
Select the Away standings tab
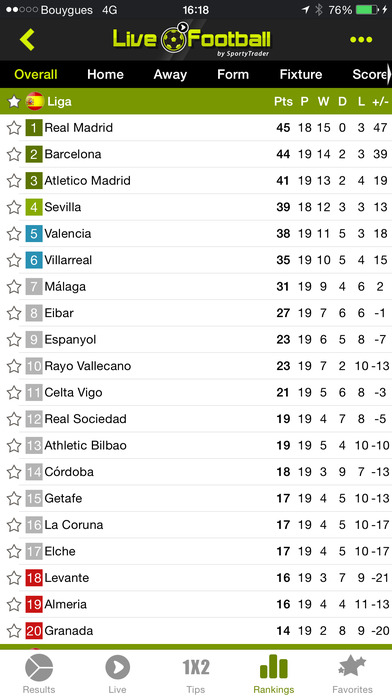click(x=170, y=74)
